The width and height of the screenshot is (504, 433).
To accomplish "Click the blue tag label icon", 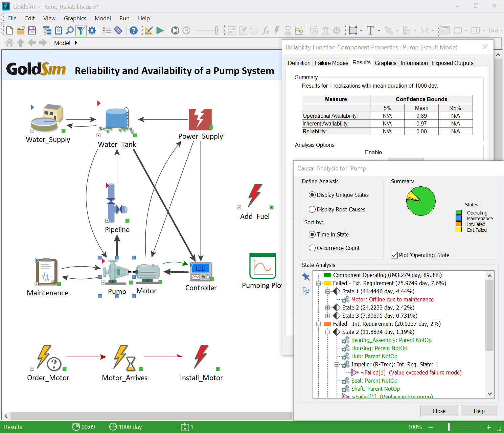I will [118, 30].
